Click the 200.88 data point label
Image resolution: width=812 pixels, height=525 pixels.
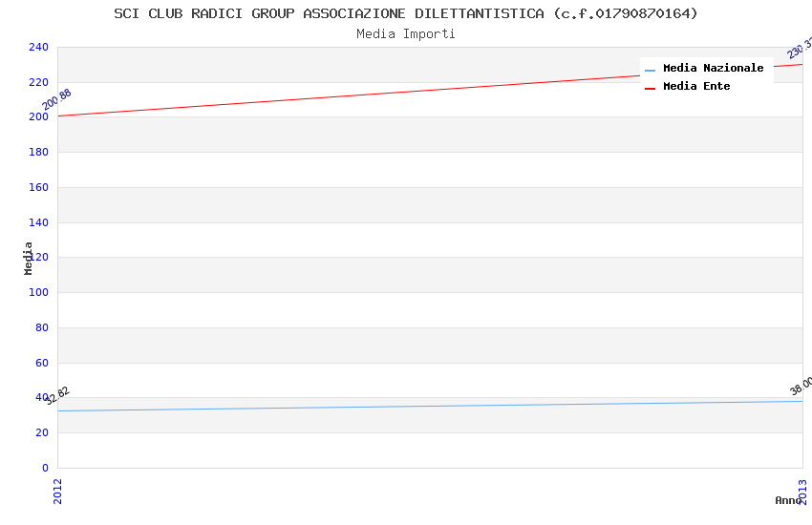click(x=56, y=99)
